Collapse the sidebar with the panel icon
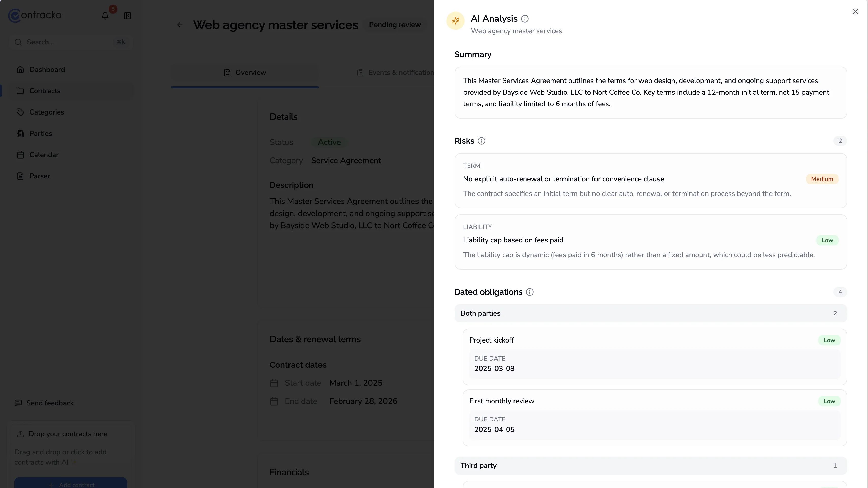The image size is (868, 488). [x=127, y=16]
